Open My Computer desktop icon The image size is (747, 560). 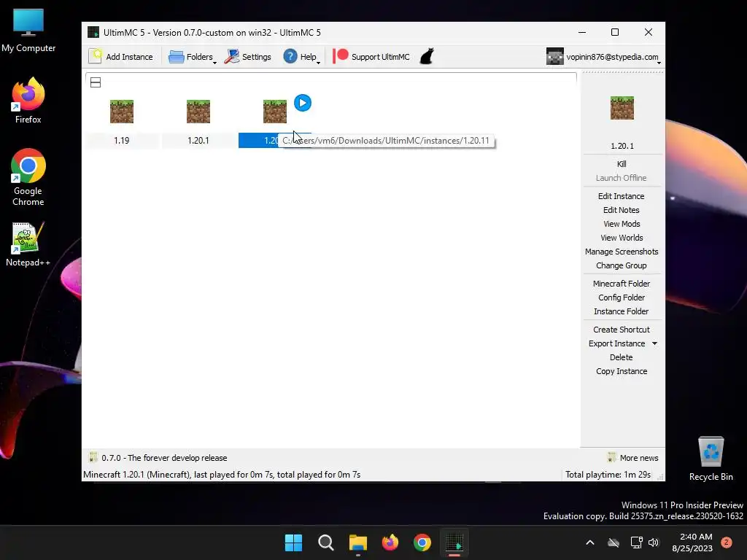pyautogui.click(x=28, y=31)
